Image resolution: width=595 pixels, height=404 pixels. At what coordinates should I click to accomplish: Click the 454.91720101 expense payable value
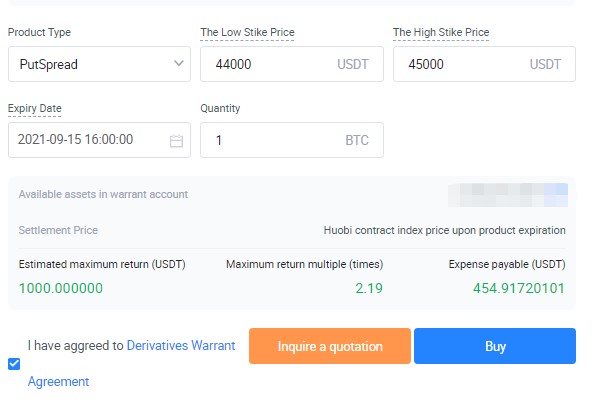(x=519, y=288)
